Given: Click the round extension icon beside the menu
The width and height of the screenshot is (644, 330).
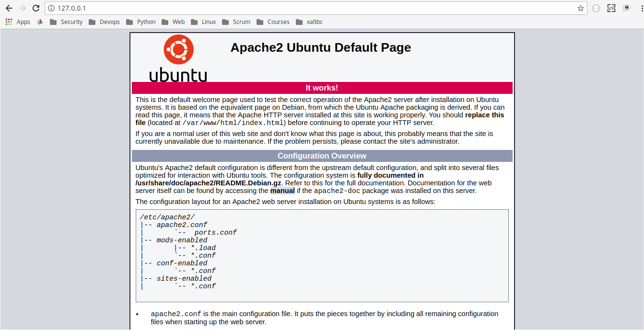Looking at the screenshot, I should tap(626, 8).
